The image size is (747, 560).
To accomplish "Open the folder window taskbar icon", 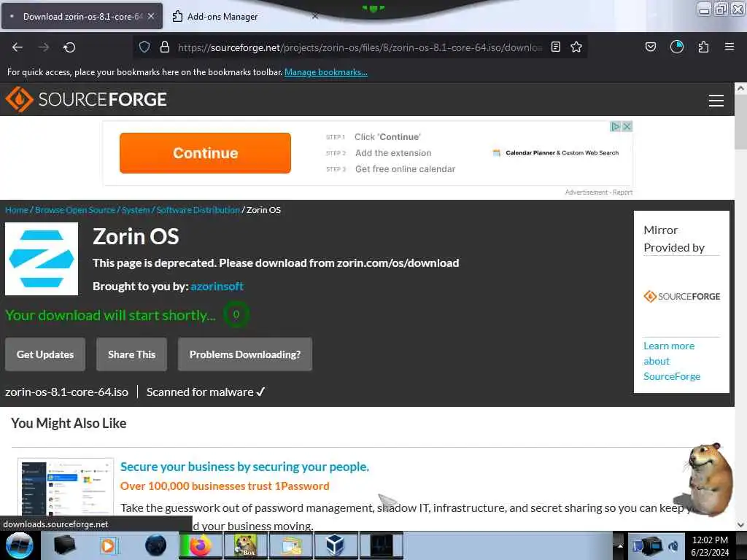I will click(x=290, y=545).
